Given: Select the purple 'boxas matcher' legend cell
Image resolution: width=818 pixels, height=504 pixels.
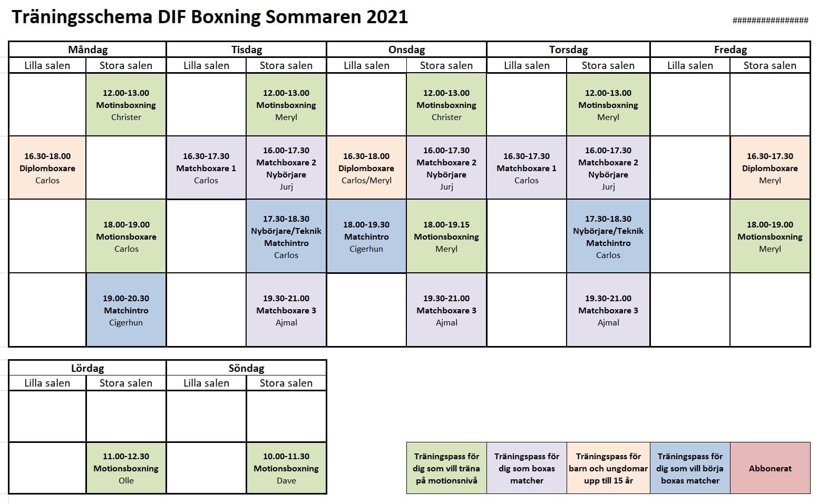Looking at the screenshot, I should [527, 468].
